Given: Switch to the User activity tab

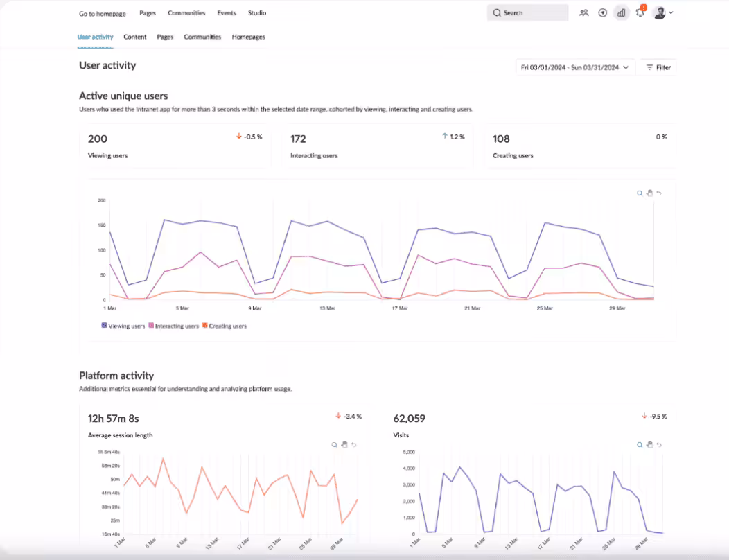Looking at the screenshot, I should pyautogui.click(x=96, y=37).
